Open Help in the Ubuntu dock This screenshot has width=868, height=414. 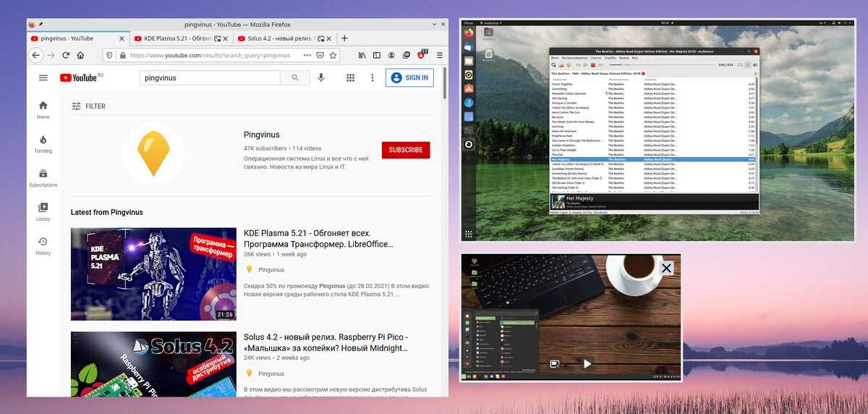point(469,103)
